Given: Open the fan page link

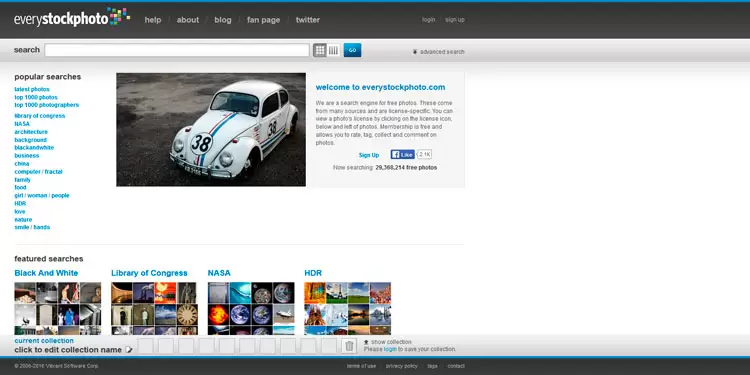Looking at the screenshot, I should 264,20.
